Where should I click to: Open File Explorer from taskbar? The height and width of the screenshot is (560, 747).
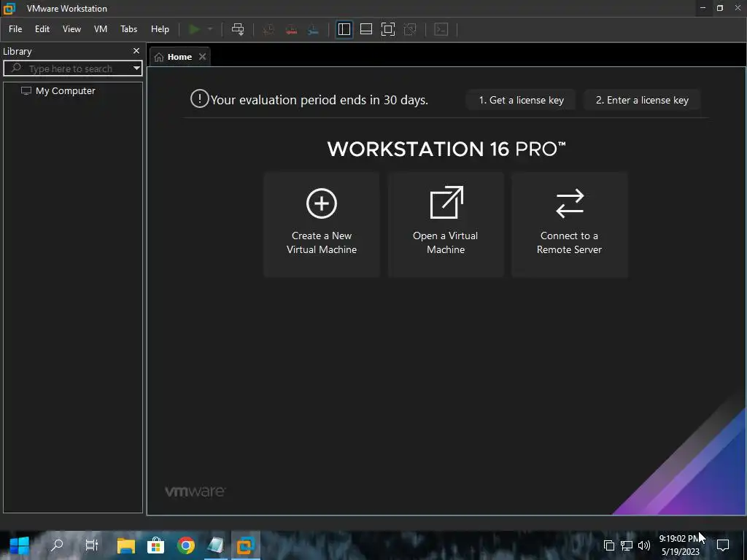tap(126, 545)
